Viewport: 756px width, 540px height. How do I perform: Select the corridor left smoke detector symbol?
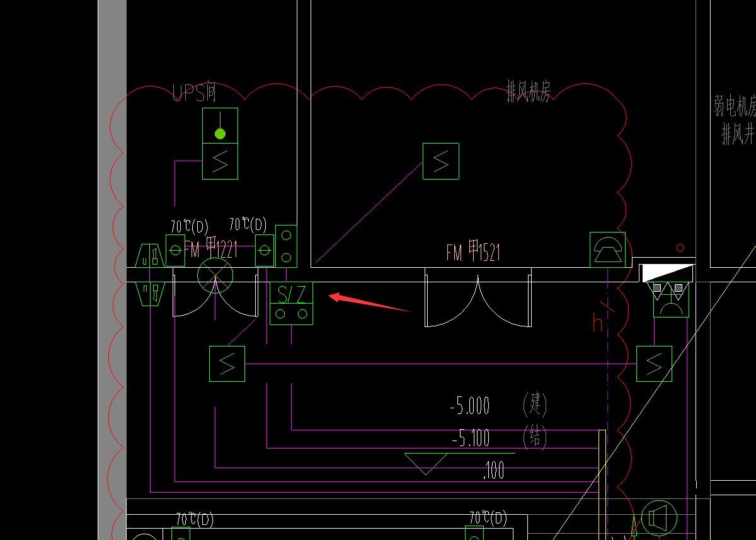click(x=227, y=364)
